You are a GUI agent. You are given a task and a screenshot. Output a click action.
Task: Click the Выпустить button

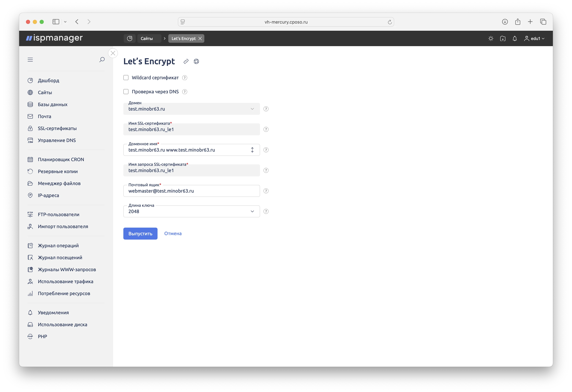[x=140, y=234]
